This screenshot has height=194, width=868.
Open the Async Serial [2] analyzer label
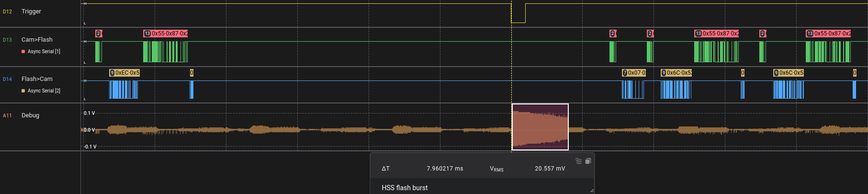(x=44, y=91)
